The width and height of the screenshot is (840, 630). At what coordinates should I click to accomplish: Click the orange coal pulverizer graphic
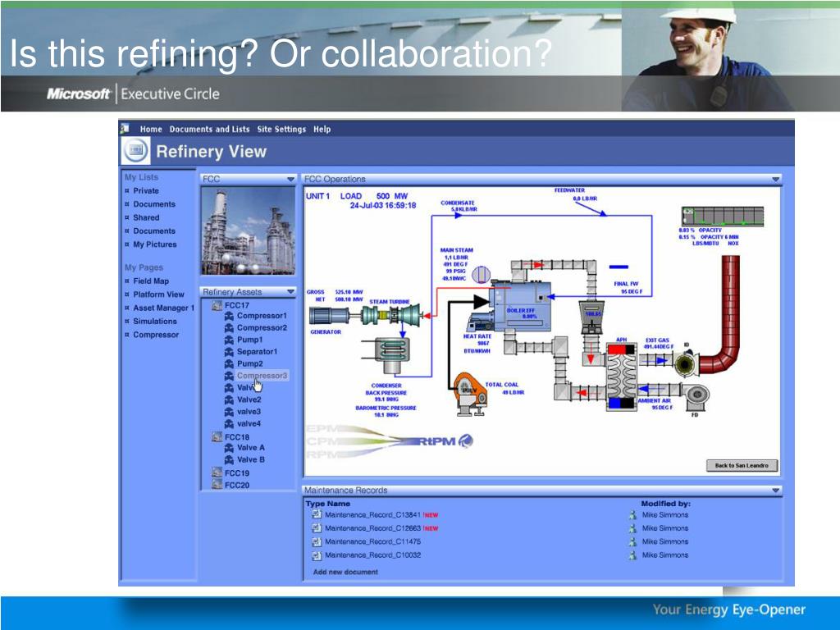tap(470, 395)
